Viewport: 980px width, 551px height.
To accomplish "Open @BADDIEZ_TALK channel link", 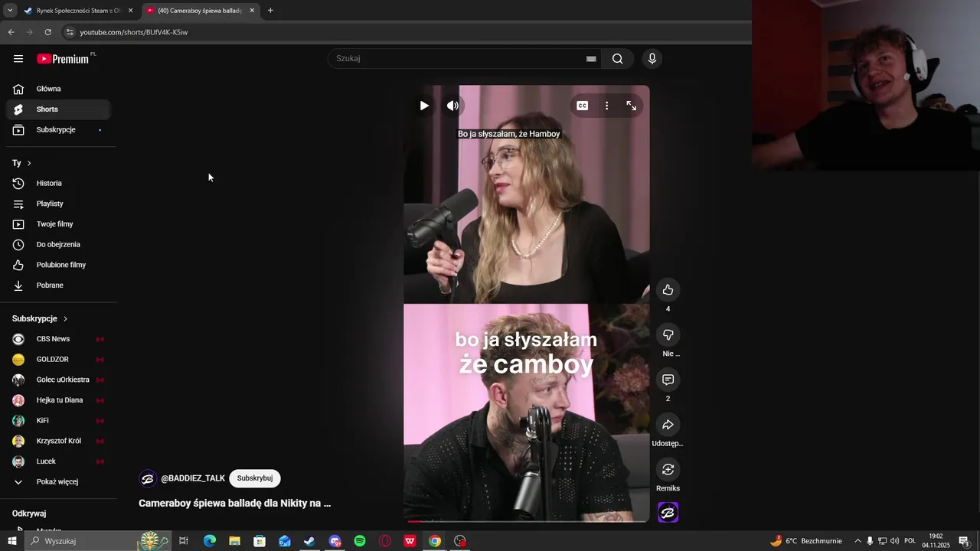I will [193, 478].
